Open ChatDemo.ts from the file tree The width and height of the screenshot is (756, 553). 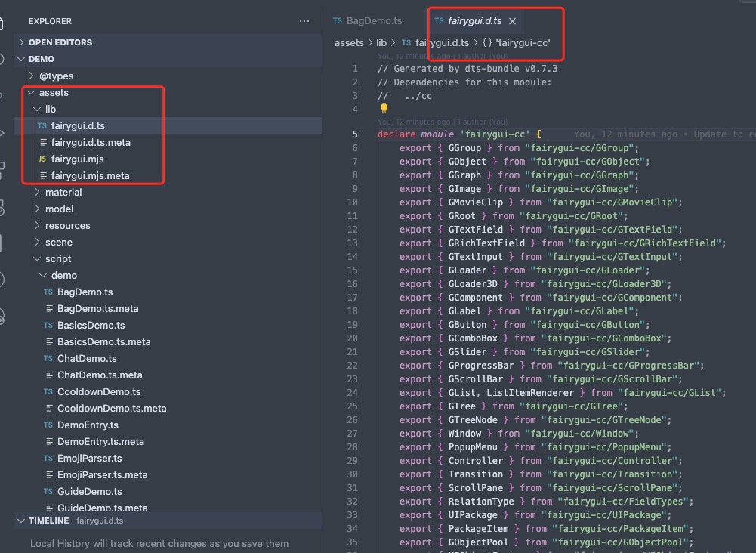(x=87, y=358)
